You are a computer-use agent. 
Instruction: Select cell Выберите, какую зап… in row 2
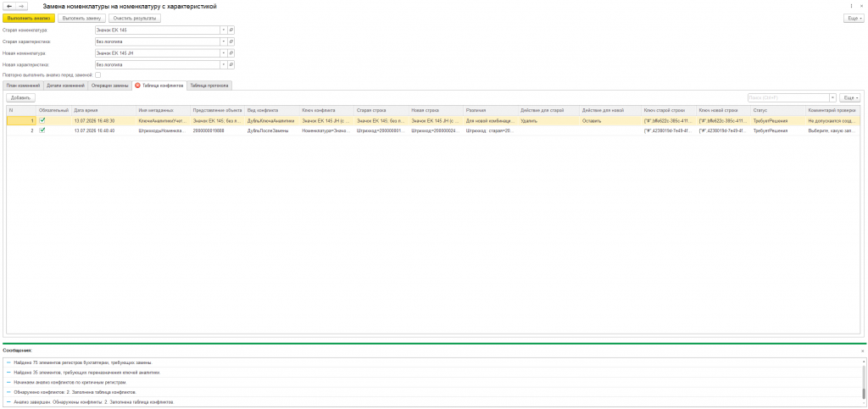coord(833,131)
